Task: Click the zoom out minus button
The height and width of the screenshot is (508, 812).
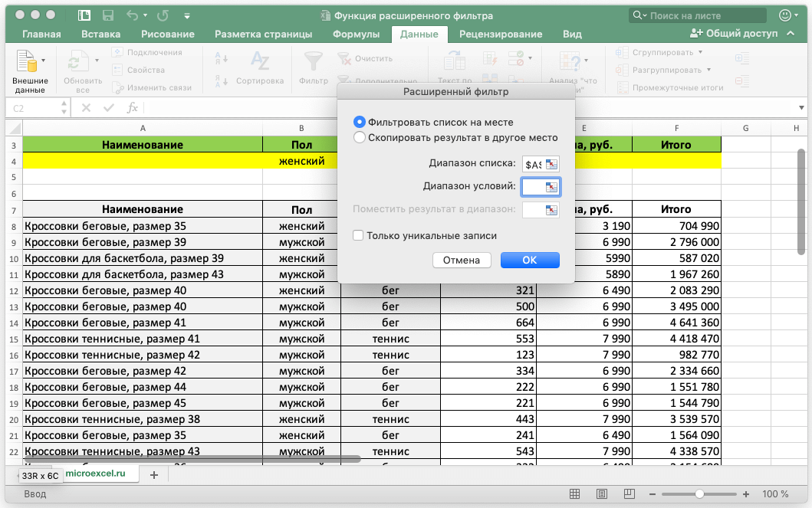Action: 652,494
